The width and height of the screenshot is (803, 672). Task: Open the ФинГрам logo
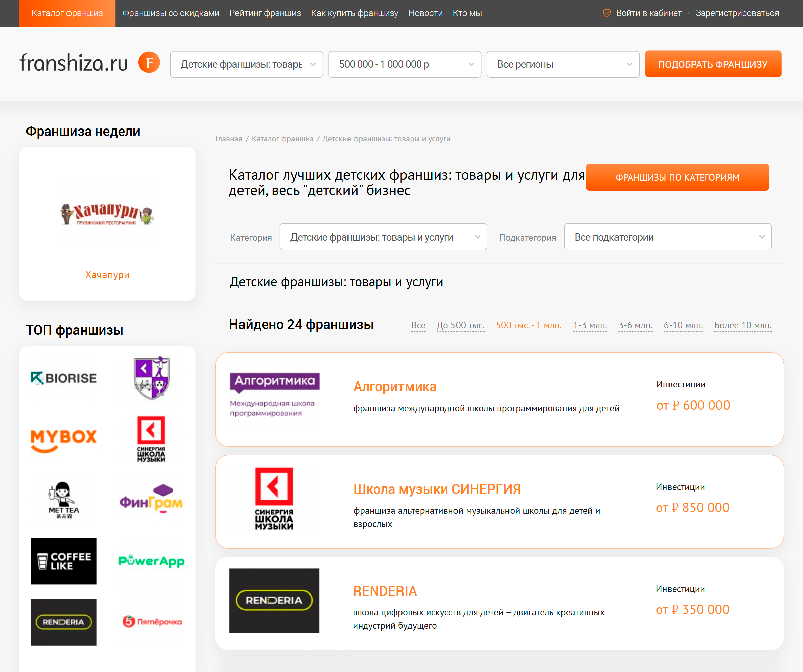[x=151, y=499]
